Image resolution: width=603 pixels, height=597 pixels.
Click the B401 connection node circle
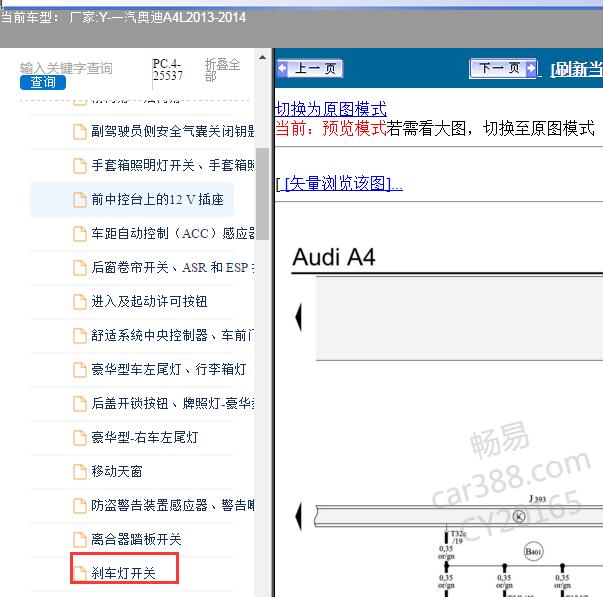pos(533,552)
